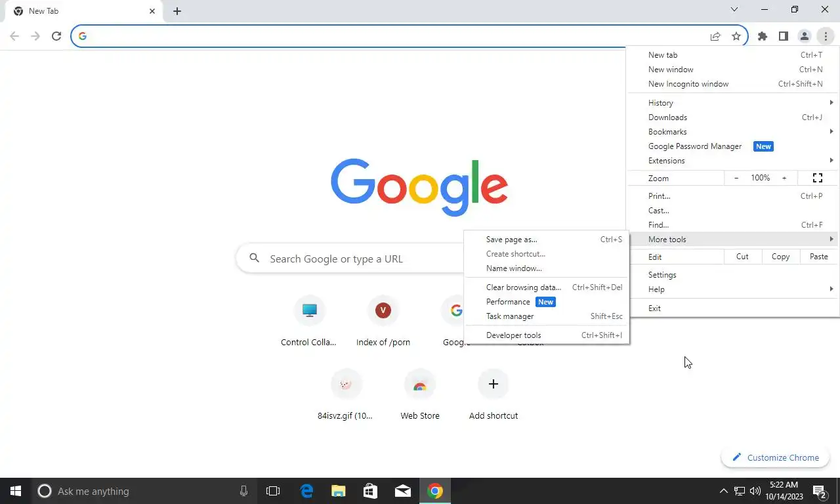Image resolution: width=840 pixels, height=504 pixels.
Task: Open Control Colla... shortcut tile
Action: pos(309,320)
